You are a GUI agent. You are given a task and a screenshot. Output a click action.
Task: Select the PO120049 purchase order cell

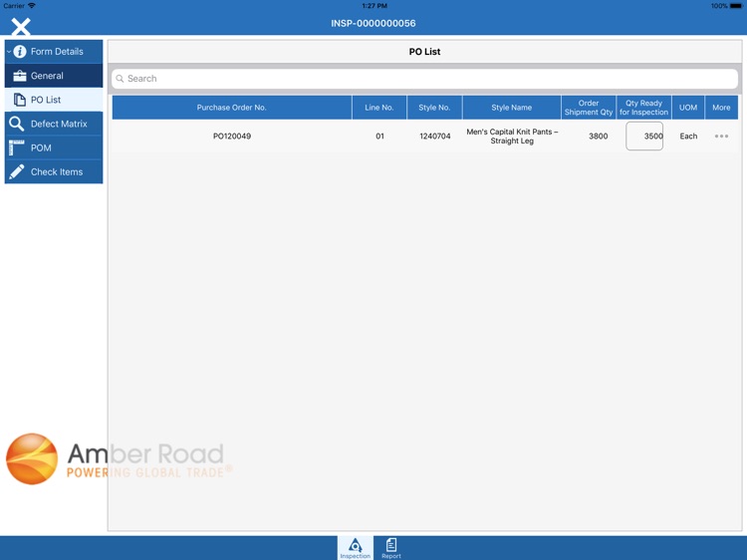pyautogui.click(x=232, y=137)
